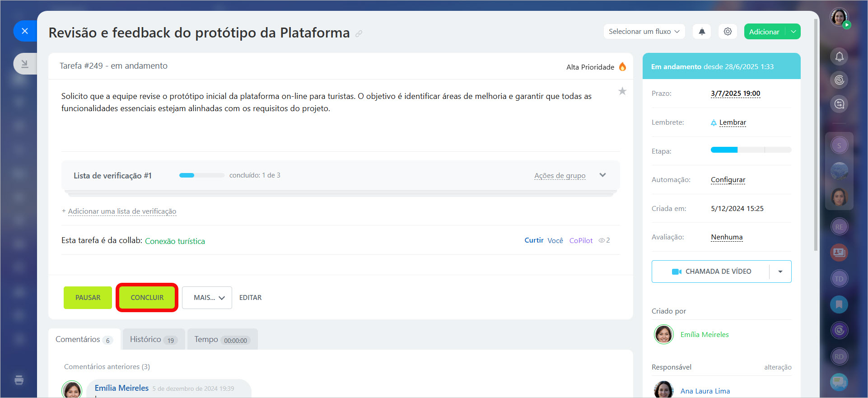The image size is (868, 398).
Task: Open Ana Laura Lima profile
Action: point(705,391)
